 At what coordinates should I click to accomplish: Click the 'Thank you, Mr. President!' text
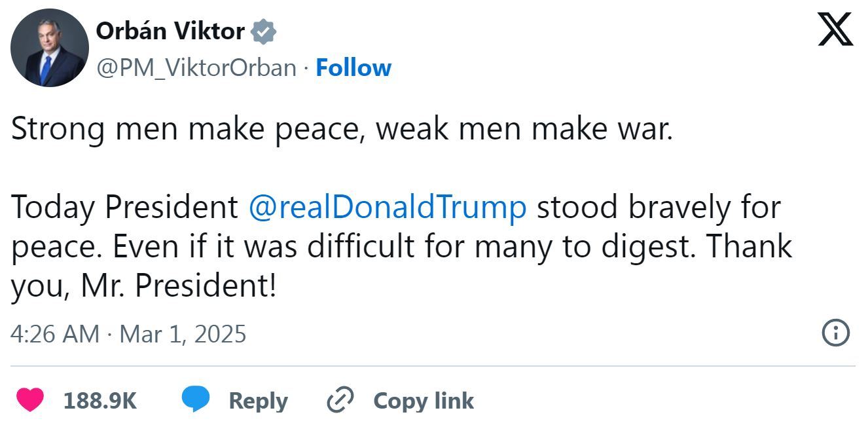pyautogui.click(x=144, y=286)
